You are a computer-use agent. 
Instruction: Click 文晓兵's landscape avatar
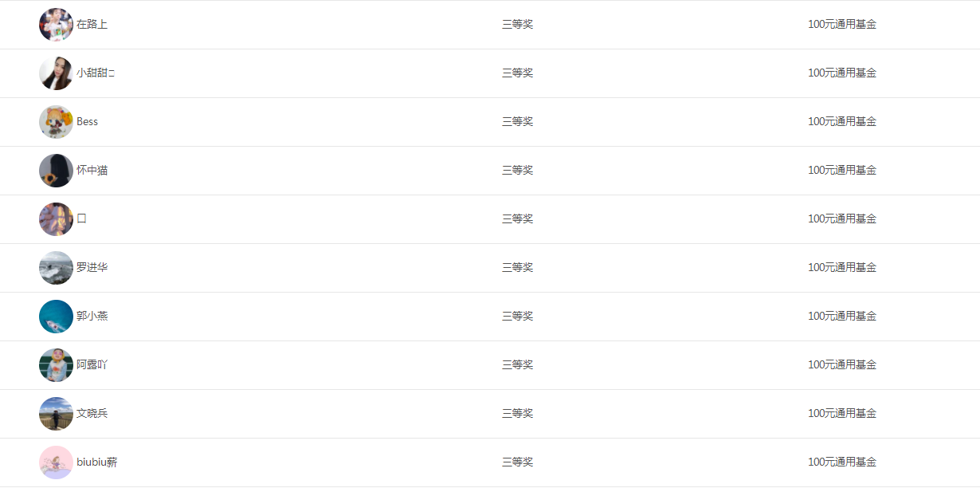point(56,414)
